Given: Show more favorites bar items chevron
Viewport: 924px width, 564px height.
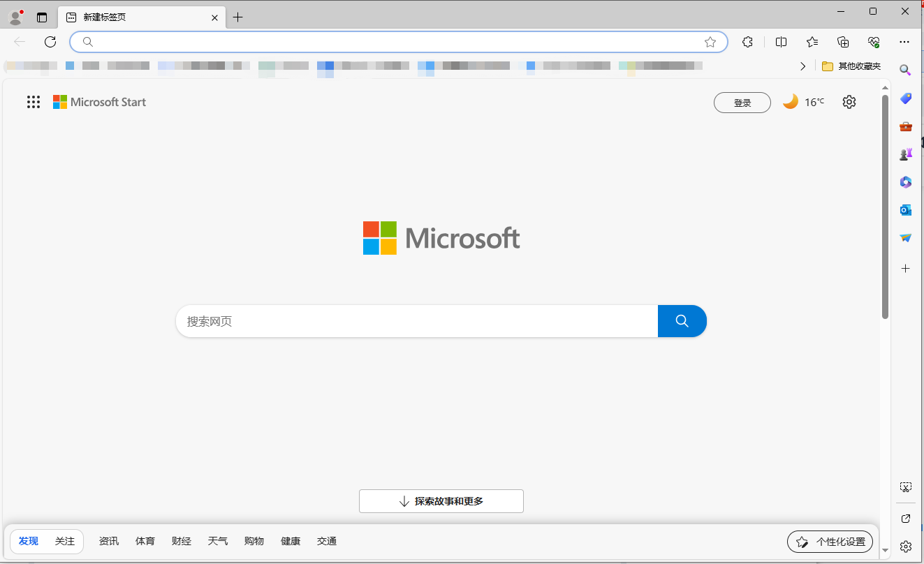Looking at the screenshot, I should 803,66.
